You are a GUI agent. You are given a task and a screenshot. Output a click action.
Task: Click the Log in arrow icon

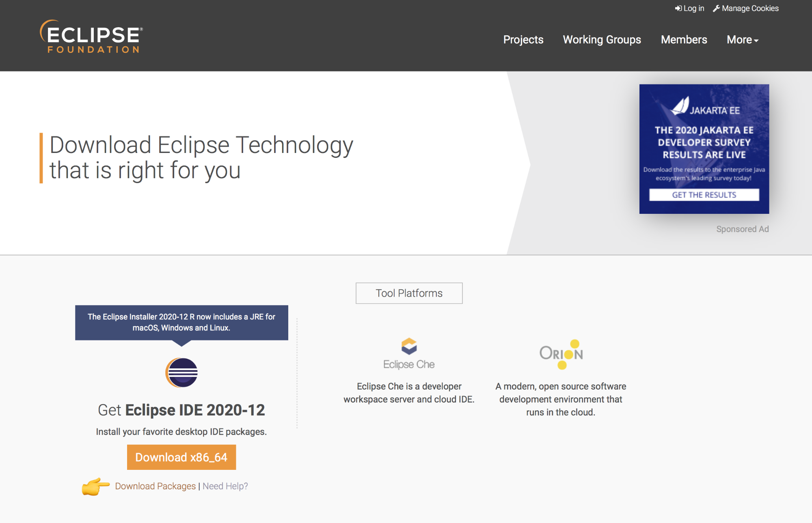[678, 9]
